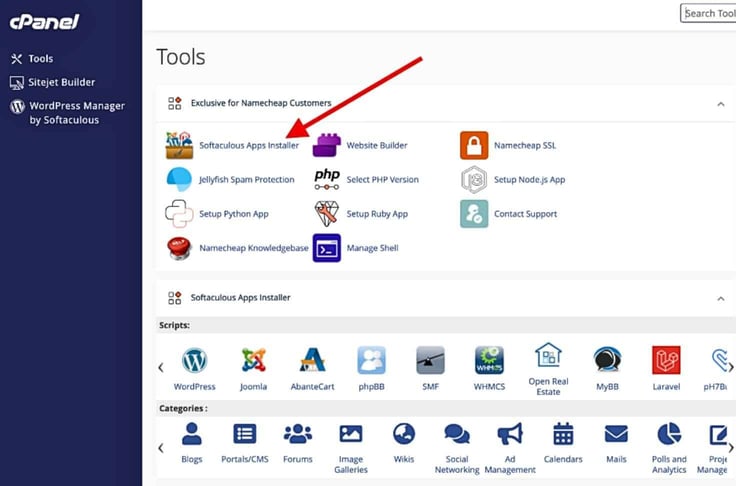The height and width of the screenshot is (486, 736).
Task: Open Sitejet Builder from the sidebar
Action: coord(52,83)
